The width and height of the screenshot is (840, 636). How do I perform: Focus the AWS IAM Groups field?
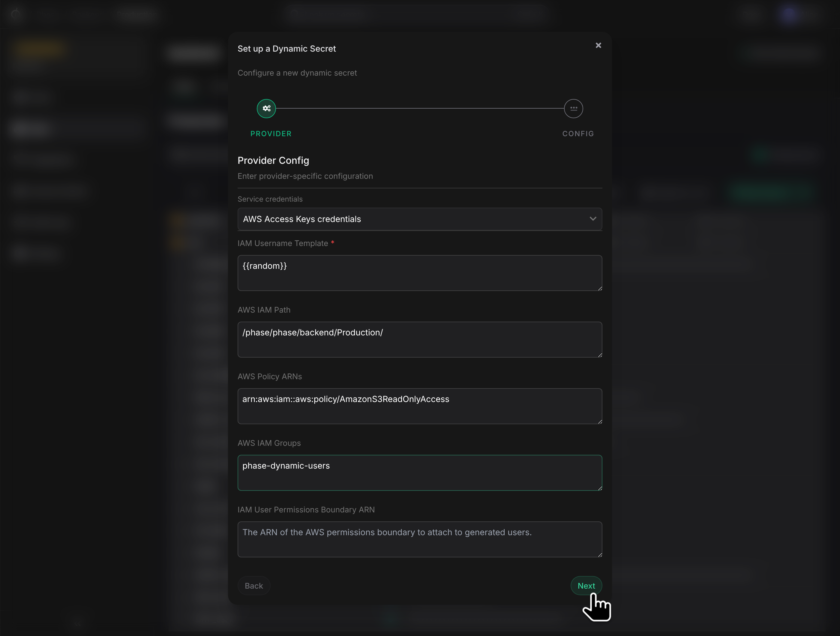tap(420, 473)
